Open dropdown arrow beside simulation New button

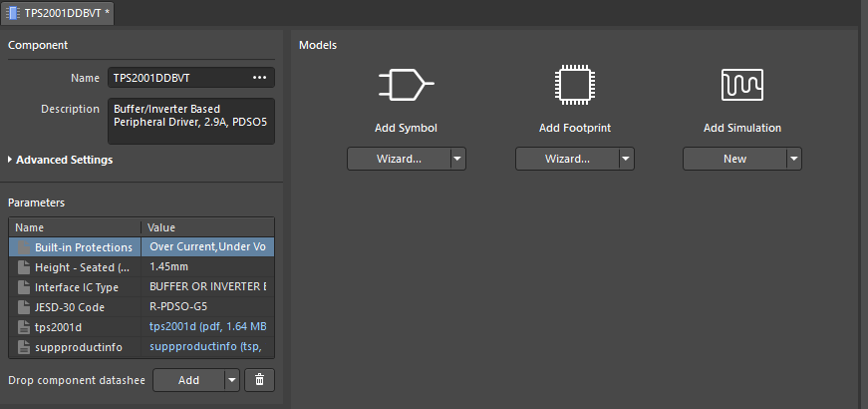pyautogui.click(x=794, y=159)
